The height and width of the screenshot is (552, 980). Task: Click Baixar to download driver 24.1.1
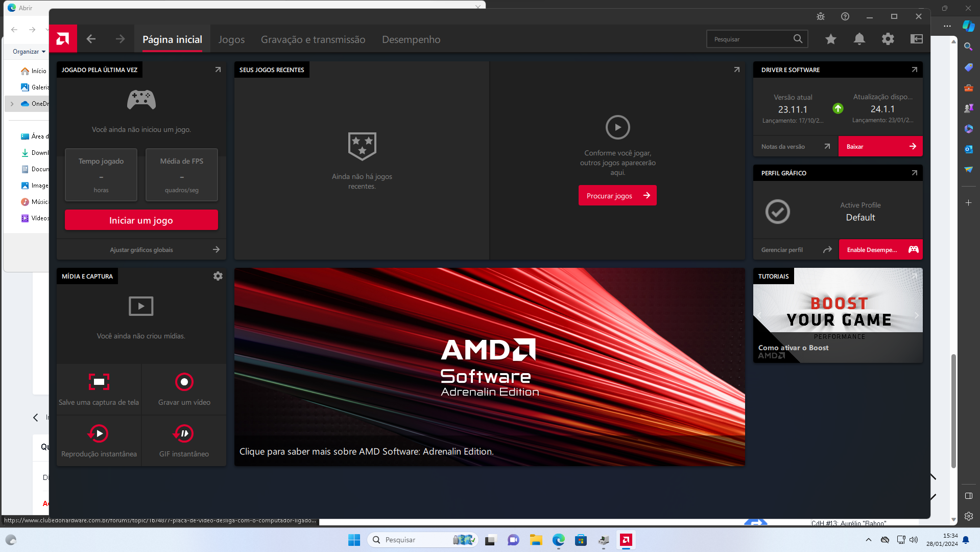(880, 146)
